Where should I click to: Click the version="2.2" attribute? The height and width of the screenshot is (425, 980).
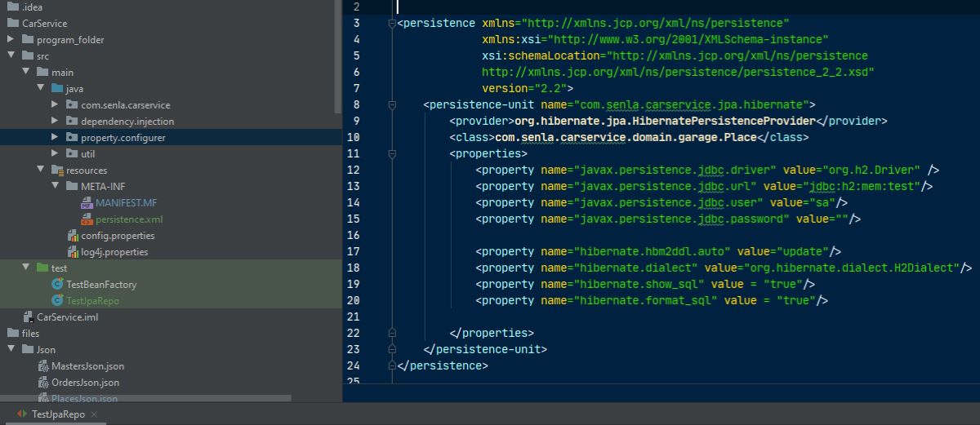point(524,88)
